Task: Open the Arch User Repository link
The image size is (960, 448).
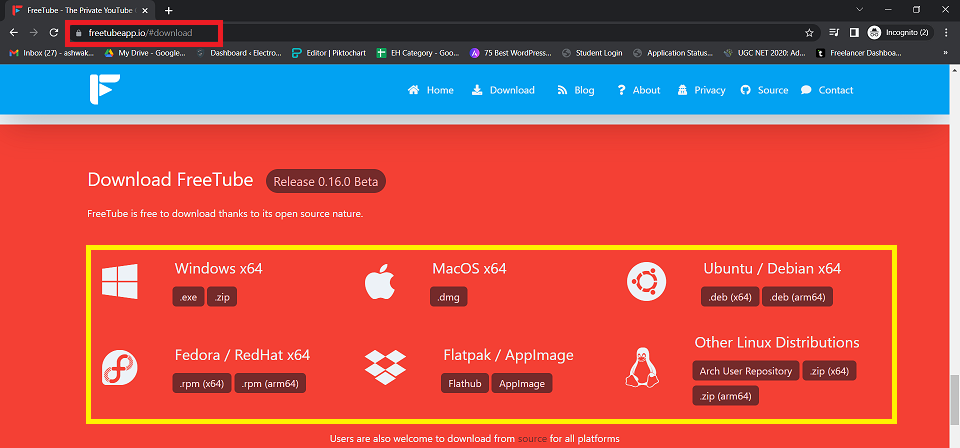Action: point(746,370)
